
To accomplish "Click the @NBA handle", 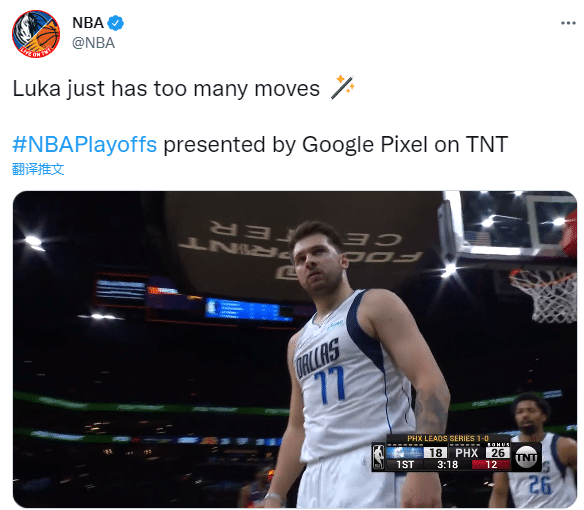I will click(x=93, y=43).
